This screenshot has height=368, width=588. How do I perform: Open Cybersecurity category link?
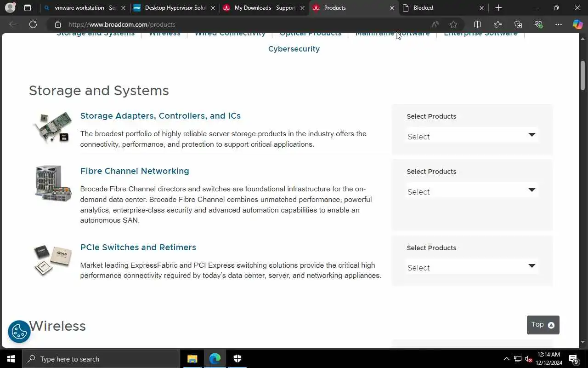coord(294,49)
